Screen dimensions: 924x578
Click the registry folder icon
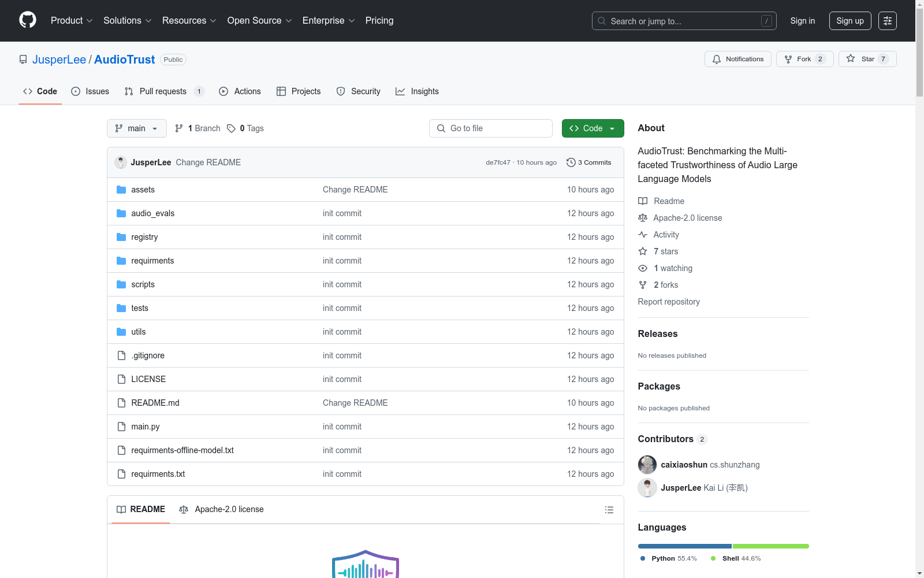tap(121, 237)
